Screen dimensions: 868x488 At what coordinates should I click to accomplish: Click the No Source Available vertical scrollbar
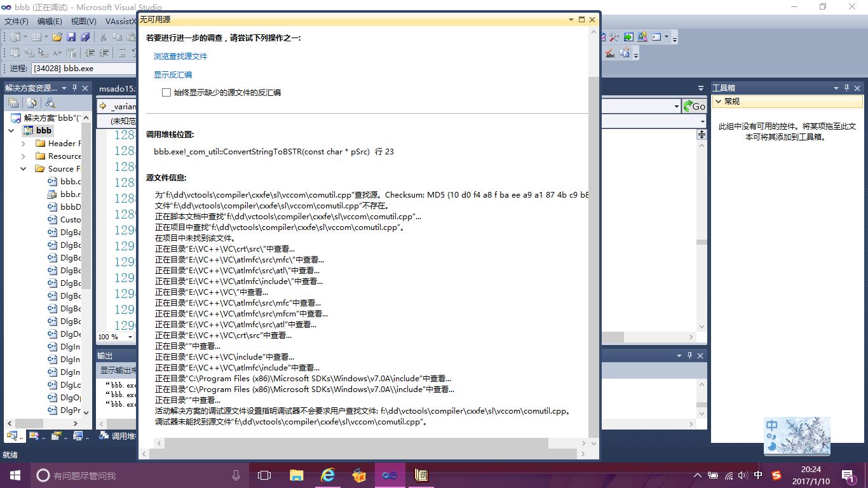(593, 236)
